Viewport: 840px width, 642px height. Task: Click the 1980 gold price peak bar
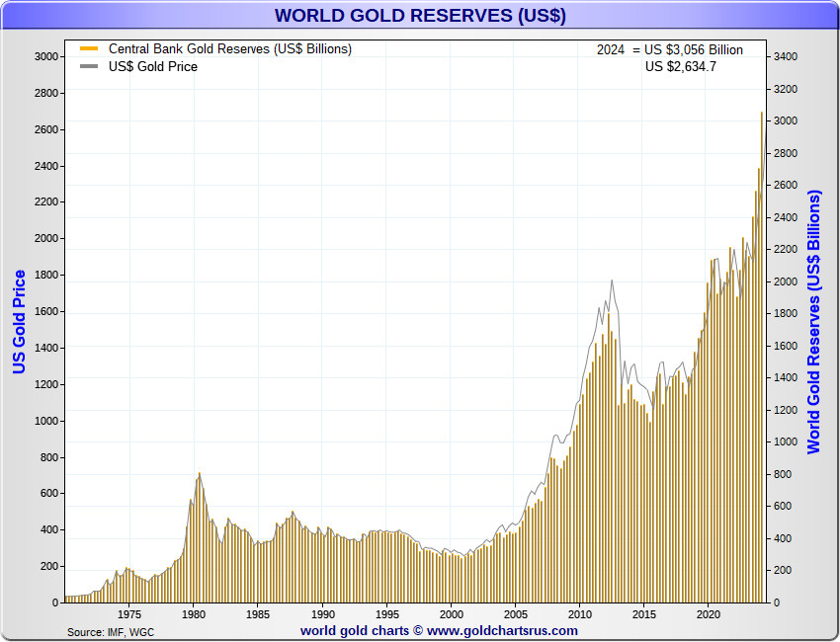coord(200,537)
